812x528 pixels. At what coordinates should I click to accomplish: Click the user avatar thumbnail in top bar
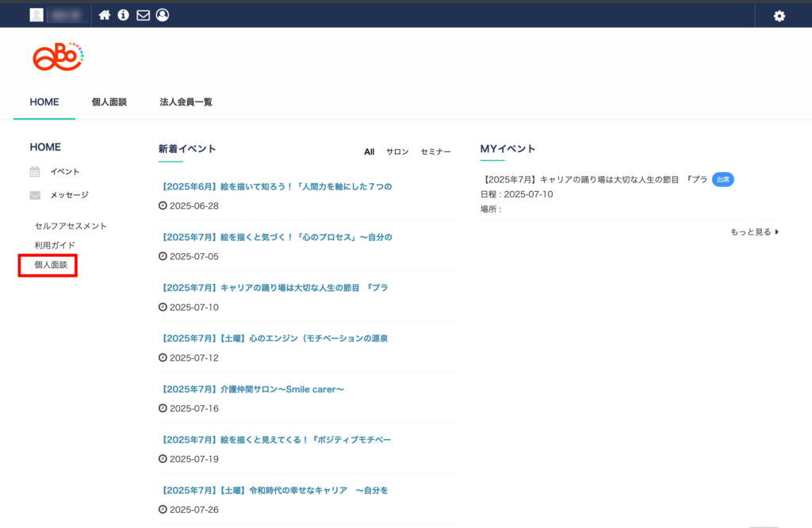pos(36,15)
